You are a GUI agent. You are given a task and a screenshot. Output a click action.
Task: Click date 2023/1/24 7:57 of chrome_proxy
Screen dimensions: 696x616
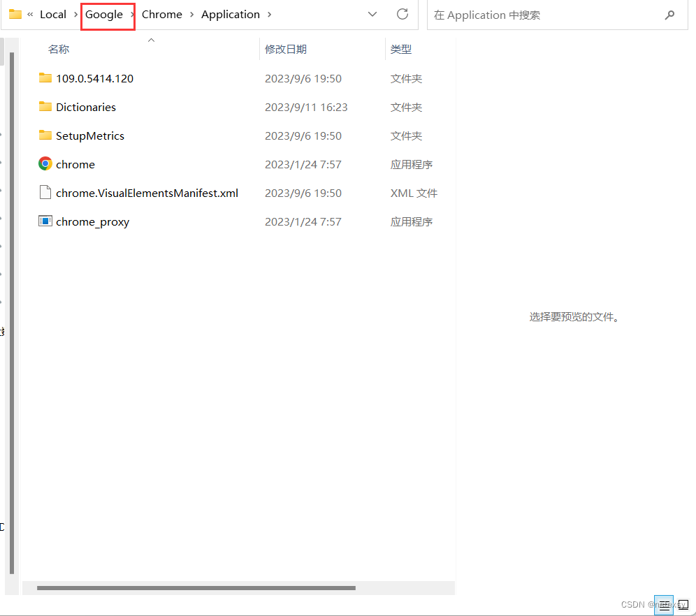pyautogui.click(x=303, y=222)
